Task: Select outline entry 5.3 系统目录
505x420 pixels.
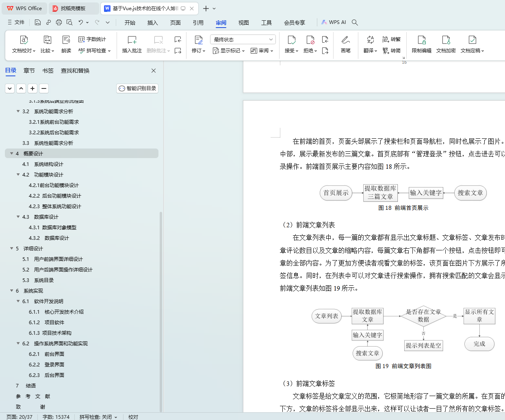Action: 38,280
